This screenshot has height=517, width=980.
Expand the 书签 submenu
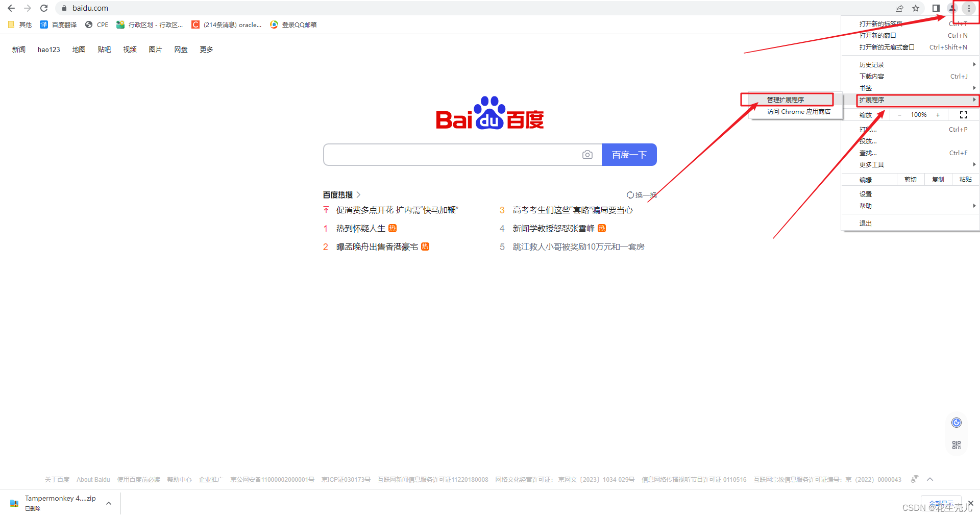click(x=910, y=88)
